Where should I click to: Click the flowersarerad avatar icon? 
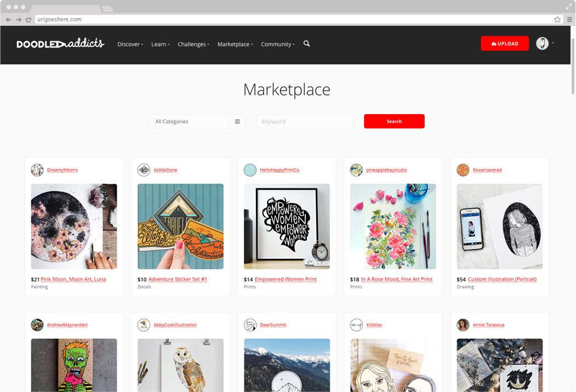click(463, 170)
